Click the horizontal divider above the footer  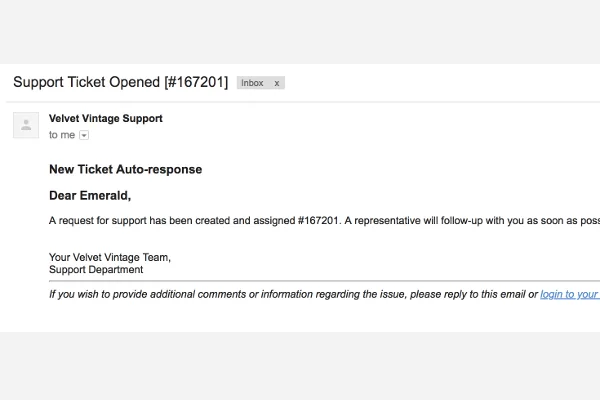tap(324, 281)
